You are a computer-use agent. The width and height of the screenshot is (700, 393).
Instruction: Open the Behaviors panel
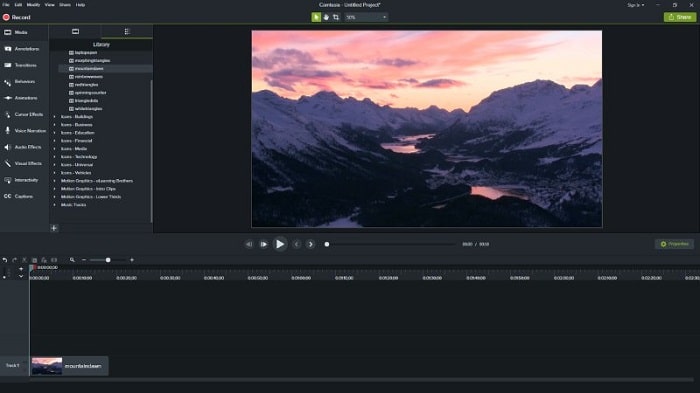24,82
